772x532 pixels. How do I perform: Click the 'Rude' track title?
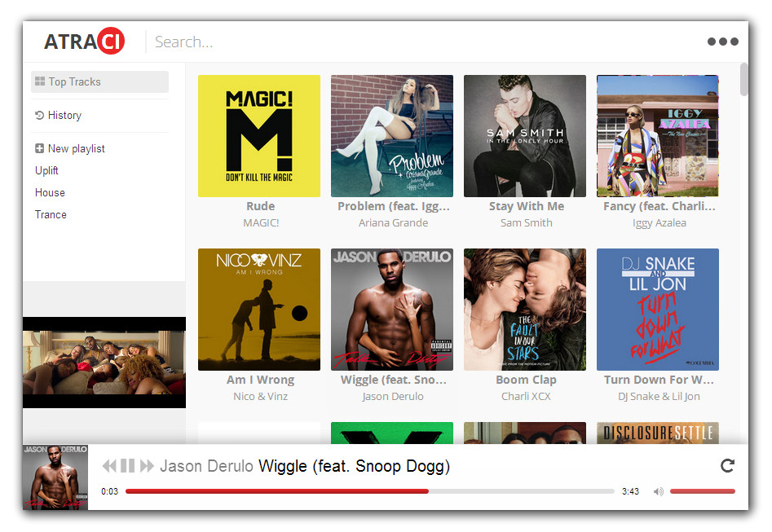[x=260, y=206]
